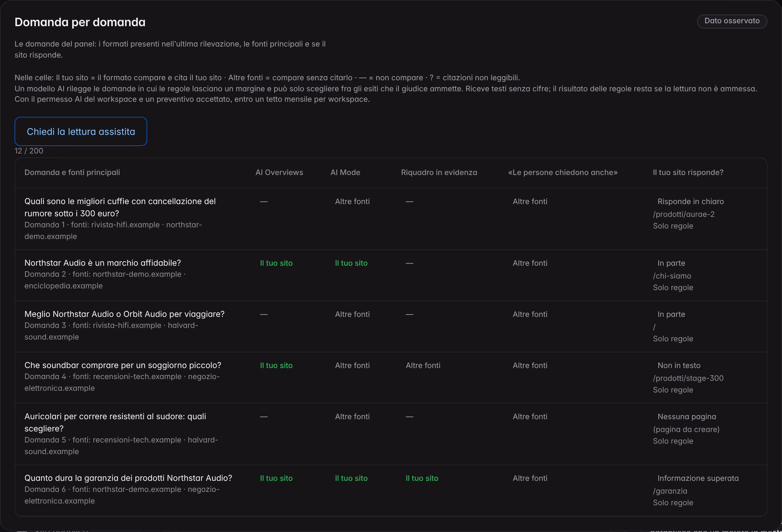
Task: Select the Dato osservato badge
Action: (x=732, y=21)
